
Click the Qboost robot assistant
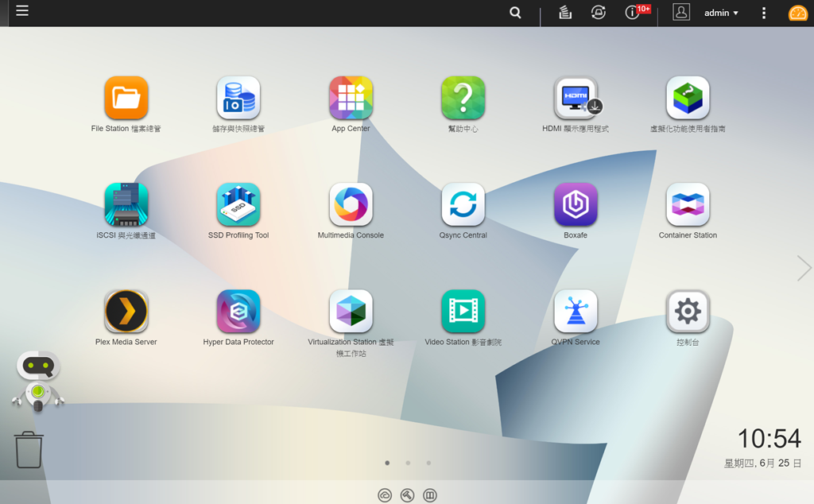38,382
